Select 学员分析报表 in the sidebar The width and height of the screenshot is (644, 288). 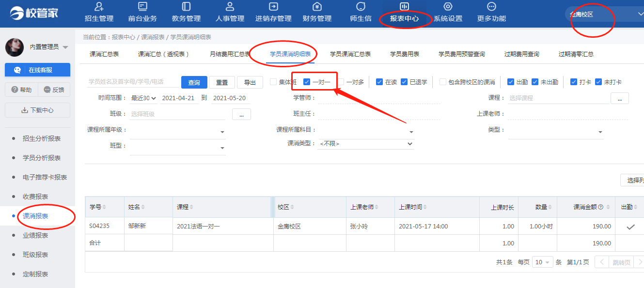point(42,158)
